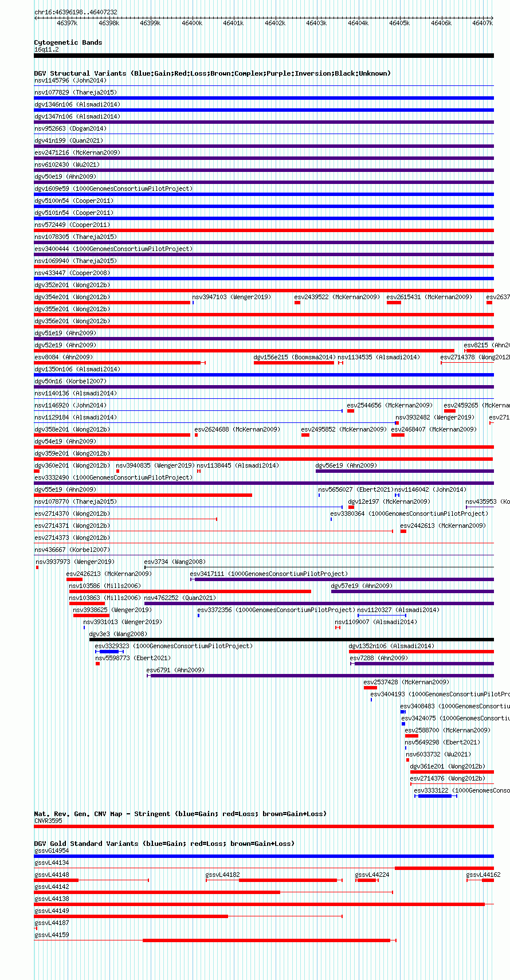
Task: Click the blue esv3329323 gain bar
Action: point(109,652)
